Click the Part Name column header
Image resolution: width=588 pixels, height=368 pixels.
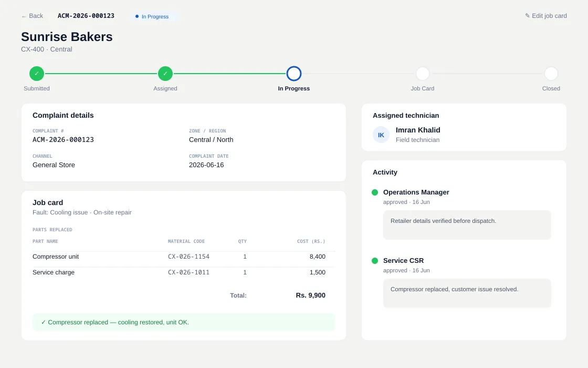click(45, 241)
